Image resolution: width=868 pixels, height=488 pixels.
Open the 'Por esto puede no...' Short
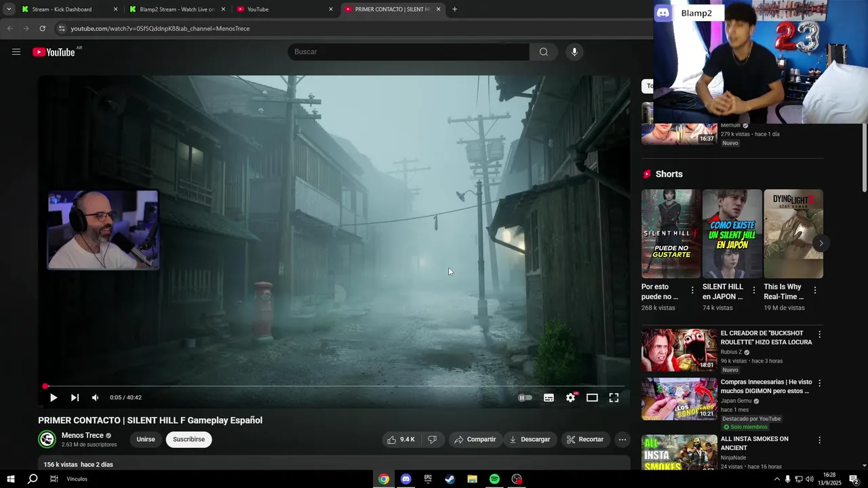(x=671, y=234)
